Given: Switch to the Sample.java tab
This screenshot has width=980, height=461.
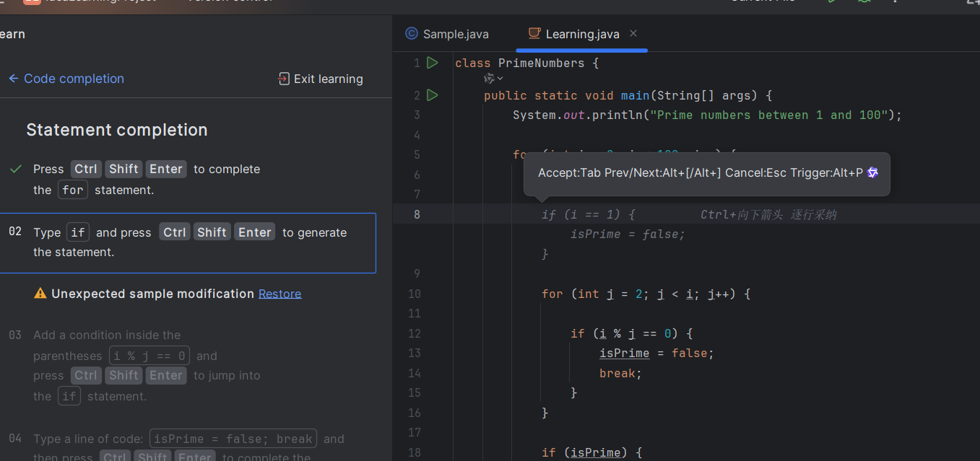Looking at the screenshot, I should (x=447, y=34).
